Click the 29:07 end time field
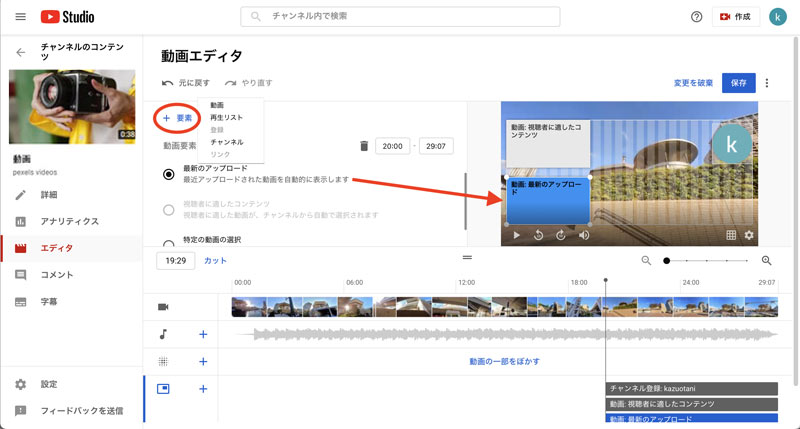The width and height of the screenshot is (800, 429). click(x=436, y=146)
